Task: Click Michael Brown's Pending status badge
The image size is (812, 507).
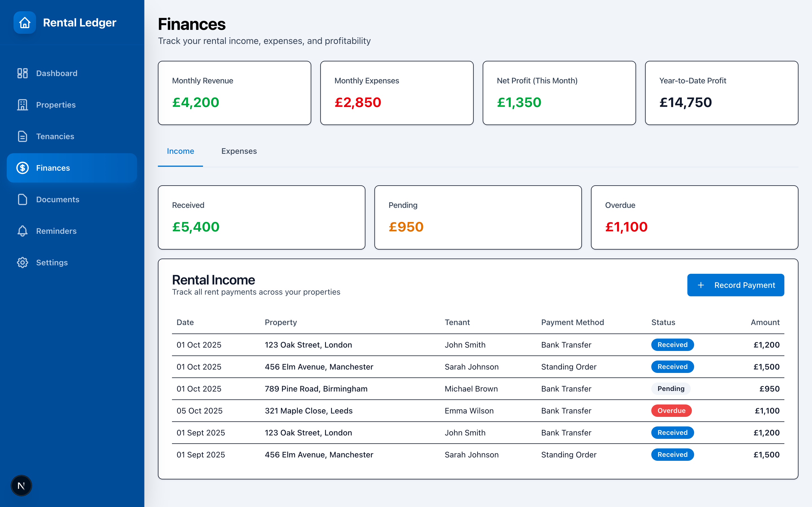Action: 671,389
